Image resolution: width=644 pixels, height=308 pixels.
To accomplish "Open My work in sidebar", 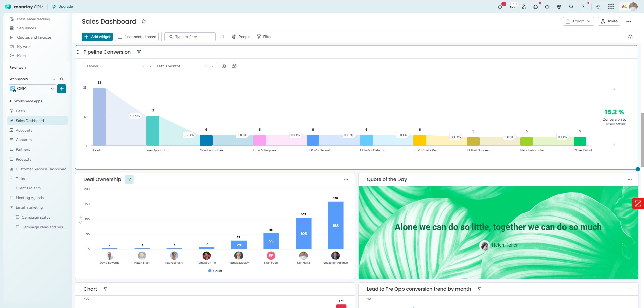I will (x=24, y=47).
